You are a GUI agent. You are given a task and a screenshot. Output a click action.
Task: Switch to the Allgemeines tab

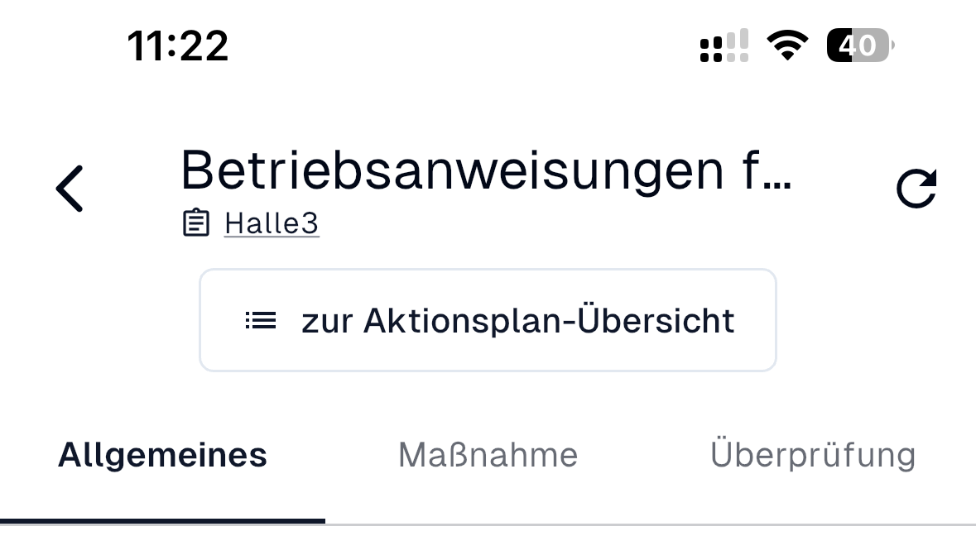pyautogui.click(x=162, y=455)
